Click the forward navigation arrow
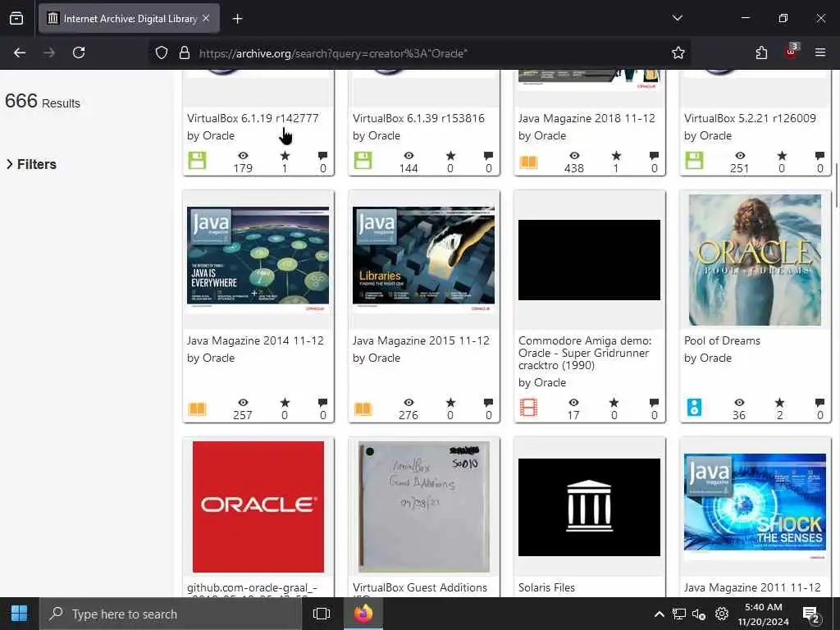Image resolution: width=840 pixels, height=630 pixels. click(x=48, y=52)
